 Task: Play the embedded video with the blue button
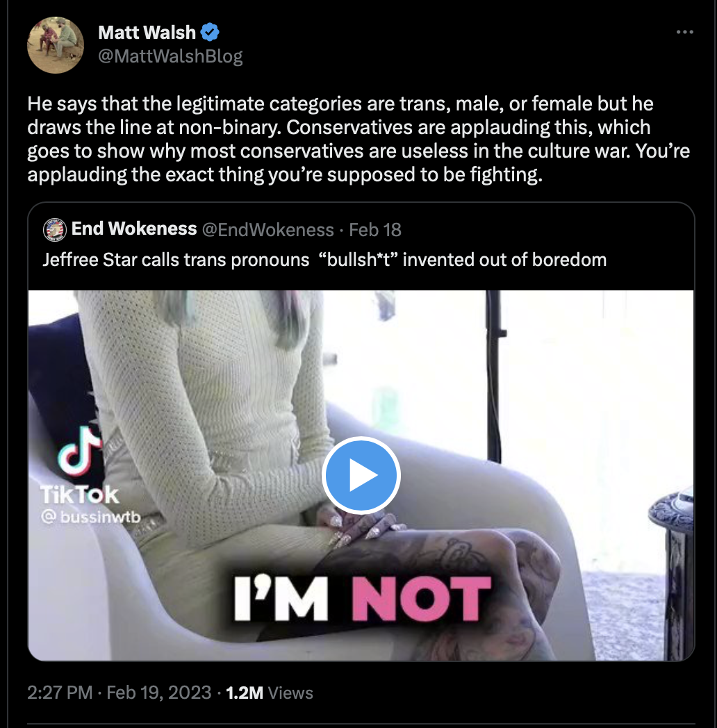pos(361,475)
